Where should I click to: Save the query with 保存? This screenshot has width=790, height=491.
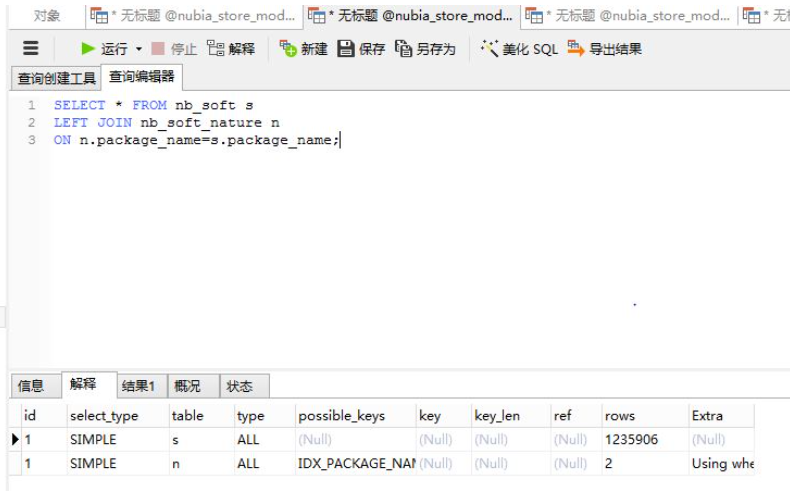point(361,49)
